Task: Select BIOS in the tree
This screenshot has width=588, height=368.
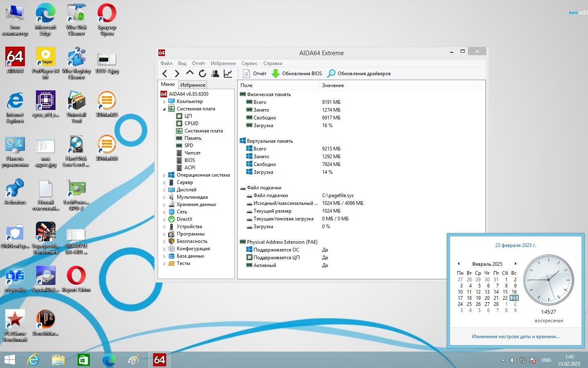Action: coord(189,160)
